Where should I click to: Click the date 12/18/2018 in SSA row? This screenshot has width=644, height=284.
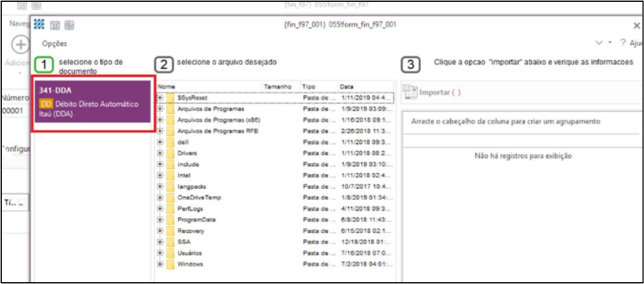coord(365,242)
